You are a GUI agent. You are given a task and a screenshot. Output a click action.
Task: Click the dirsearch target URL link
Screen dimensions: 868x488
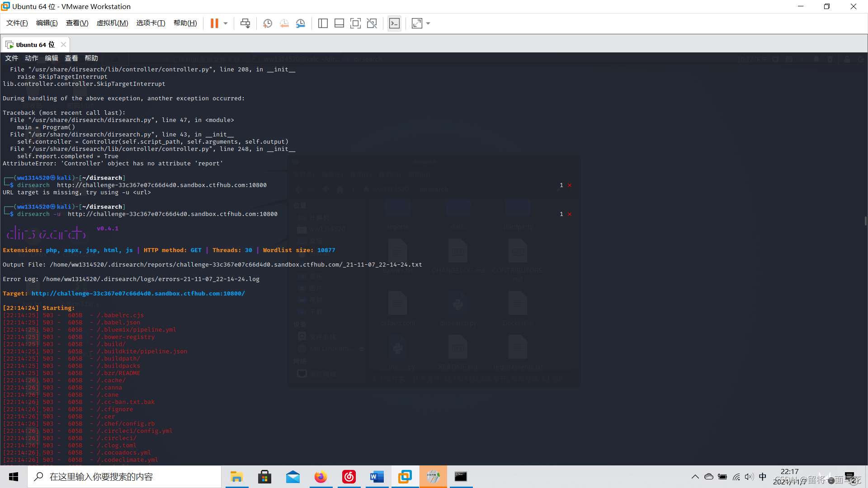click(138, 294)
